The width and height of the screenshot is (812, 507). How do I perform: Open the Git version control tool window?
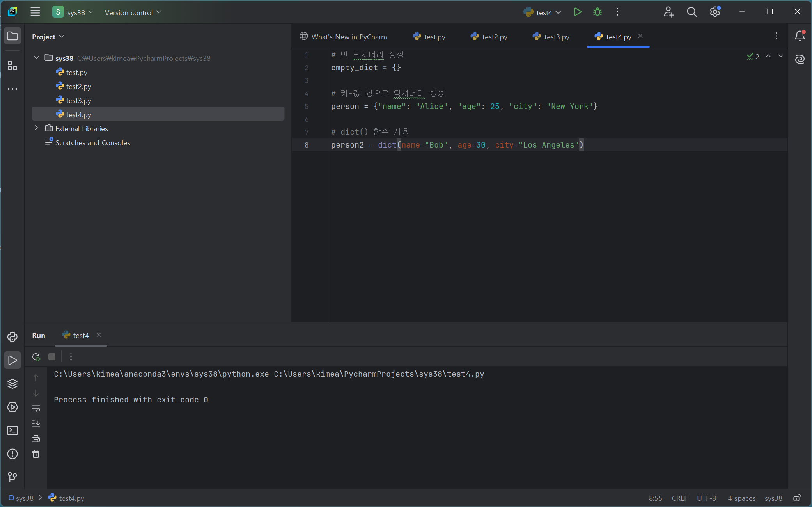click(x=12, y=477)
